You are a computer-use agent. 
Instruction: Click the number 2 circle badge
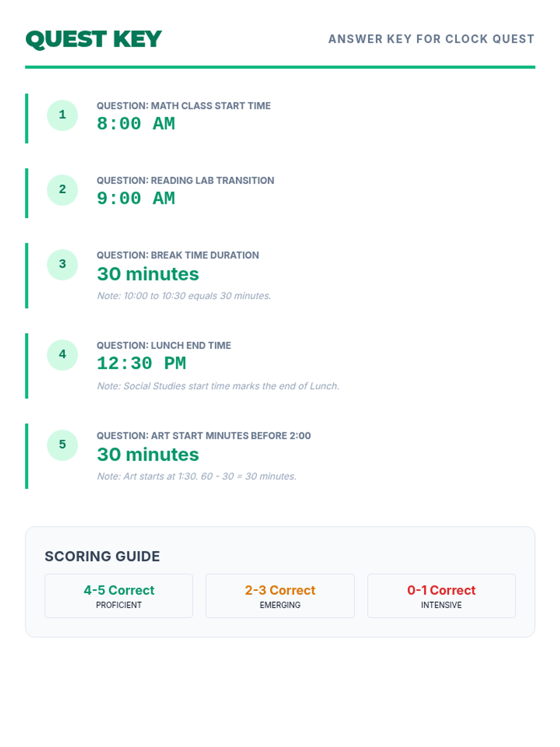(x=62, y=190)
